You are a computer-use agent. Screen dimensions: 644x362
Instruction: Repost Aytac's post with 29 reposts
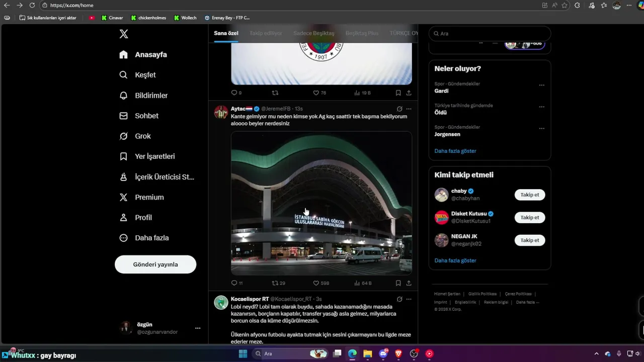(278, 283)
